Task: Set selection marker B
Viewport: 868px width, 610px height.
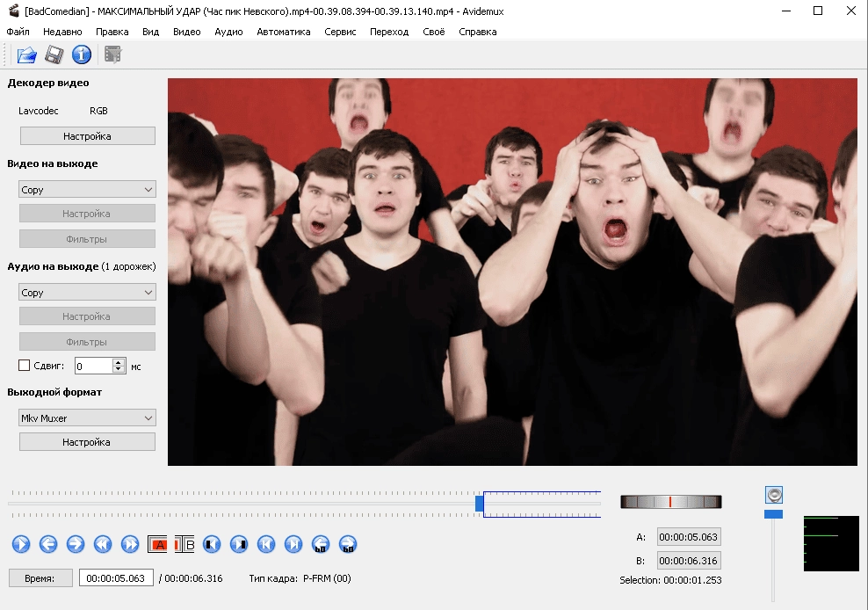Action: click(184, 544)
